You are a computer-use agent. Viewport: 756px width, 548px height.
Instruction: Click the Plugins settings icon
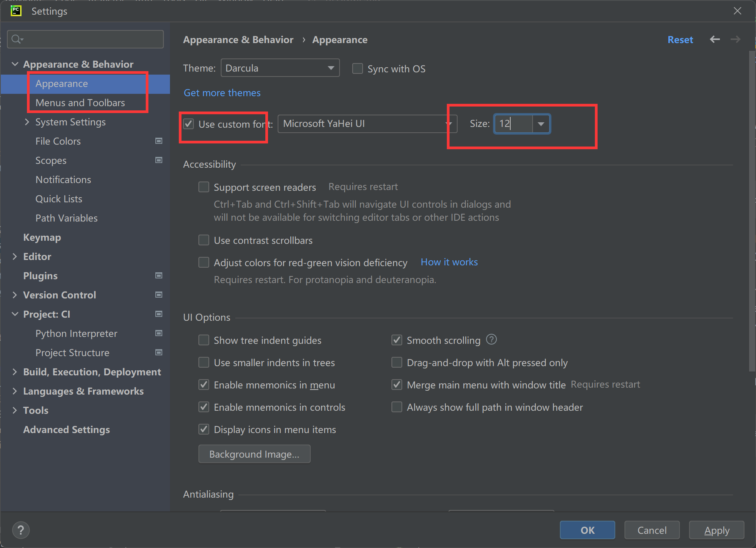point(159,275)
